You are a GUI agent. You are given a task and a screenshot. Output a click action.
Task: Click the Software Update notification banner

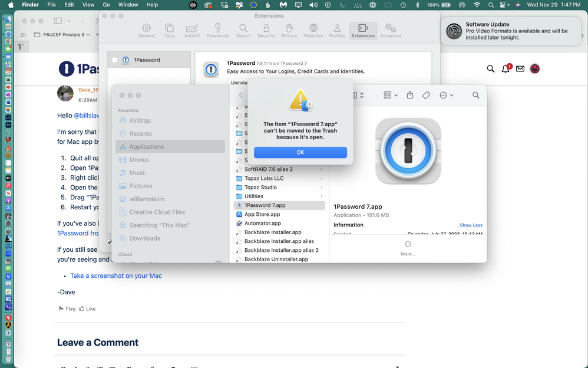point(513,31)
